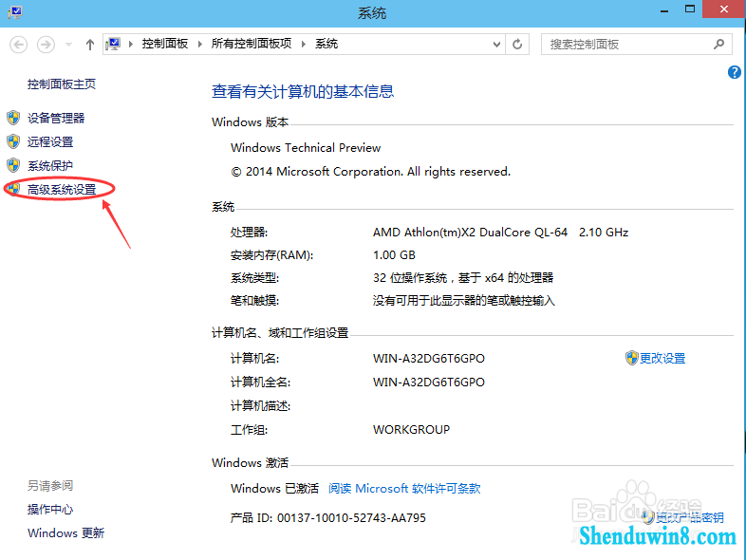The width and height of the screenshot is (746, 560).
Task: Select 控制面板 in the address breadcrumb
Action: [x=164, y=44]
